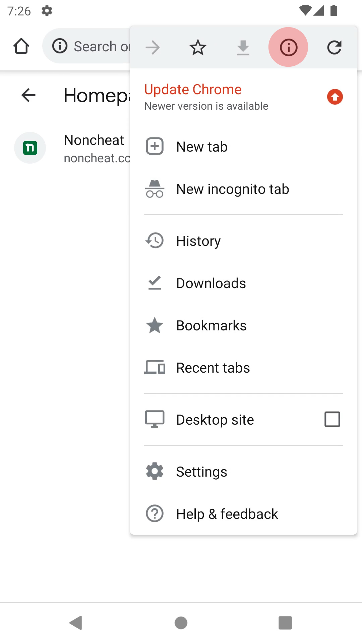Screen dimensions: 362x644
Task: Tap the Recent tabs devices icon
Action: [x=155, y=367]
